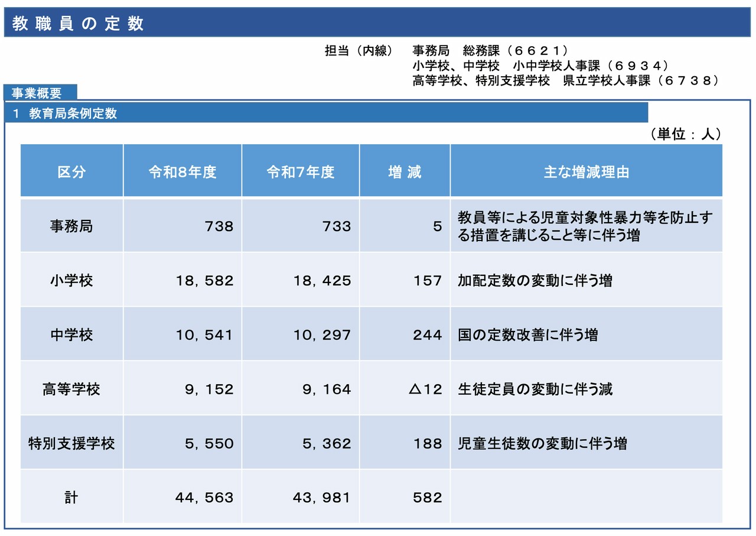Click the 計 total row label

(71, 498)
